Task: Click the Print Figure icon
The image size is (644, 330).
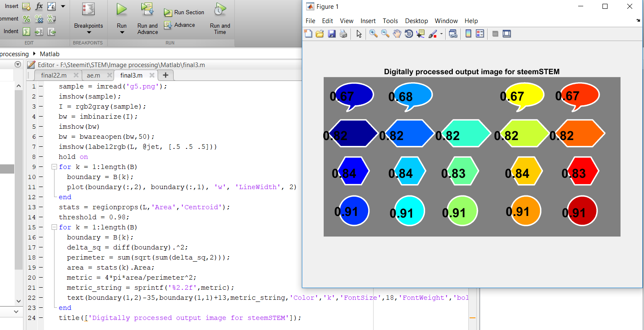Action: (x=343, y=34)
